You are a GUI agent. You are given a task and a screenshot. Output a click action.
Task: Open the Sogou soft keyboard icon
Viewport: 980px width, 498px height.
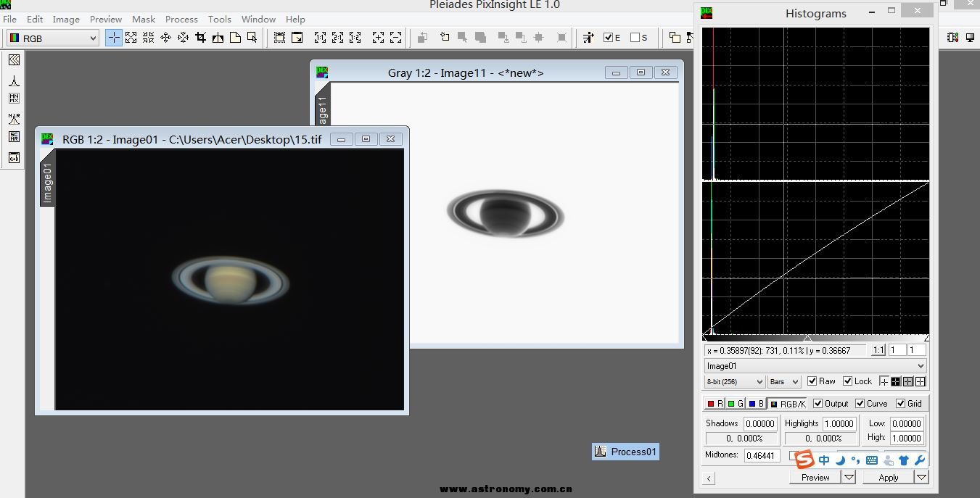click(872, 460)
